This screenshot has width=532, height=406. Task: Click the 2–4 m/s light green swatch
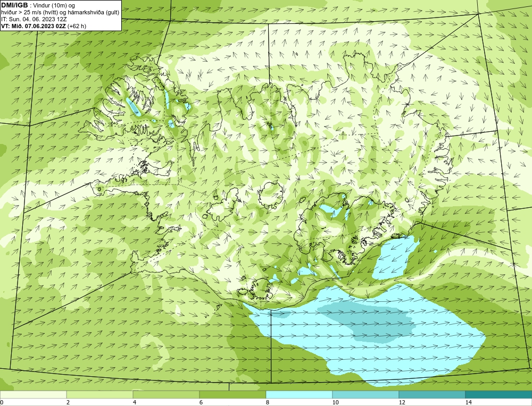100,395
